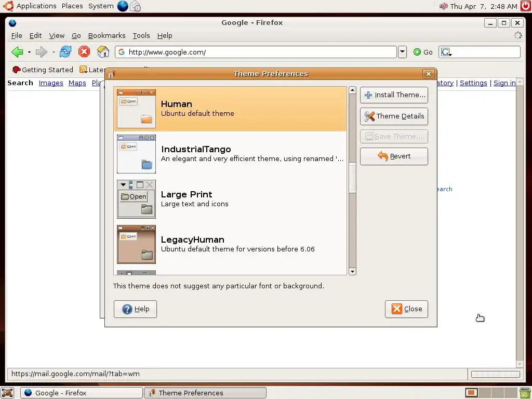Viewport: 532px width, 399px height.
Task: Launch mail client from top panel
Action: point(136,6)
